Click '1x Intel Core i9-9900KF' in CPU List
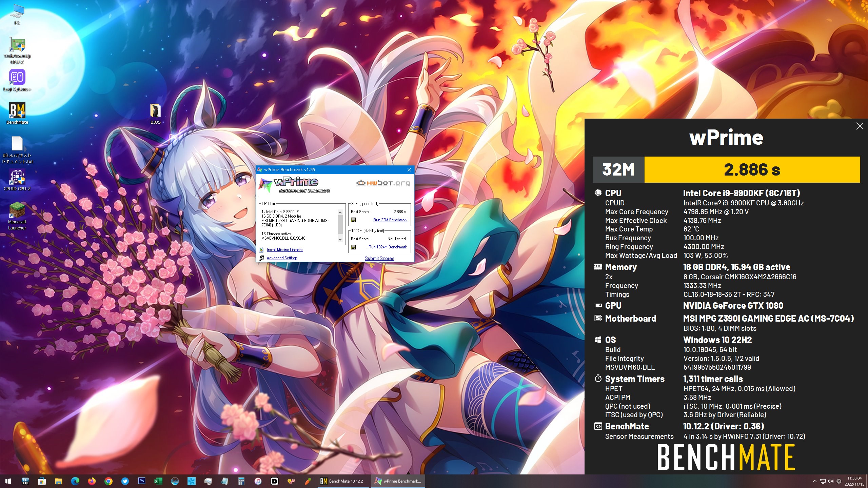This screenshot has height=488, width=868. (280, 211)
